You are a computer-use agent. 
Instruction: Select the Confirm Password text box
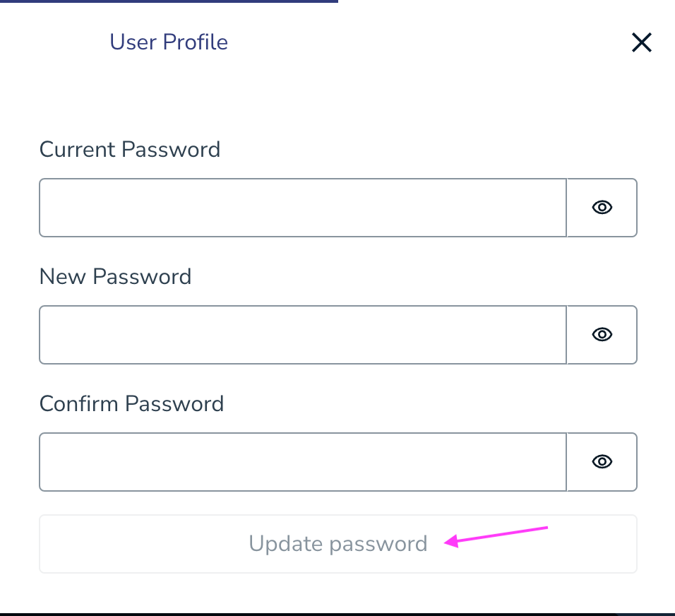pos(303,461)
